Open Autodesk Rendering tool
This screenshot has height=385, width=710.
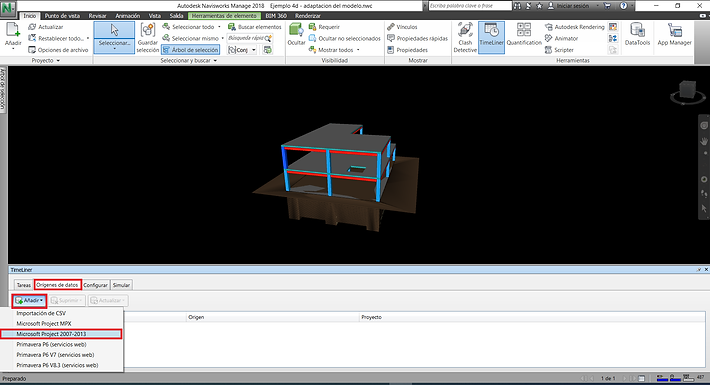[575, 27]
